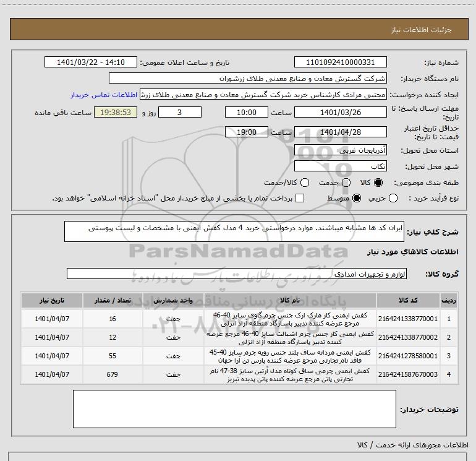This screenshot has width=476, height=461.
Task: Click the delivery city field تکاب
Action: (340, 166)
